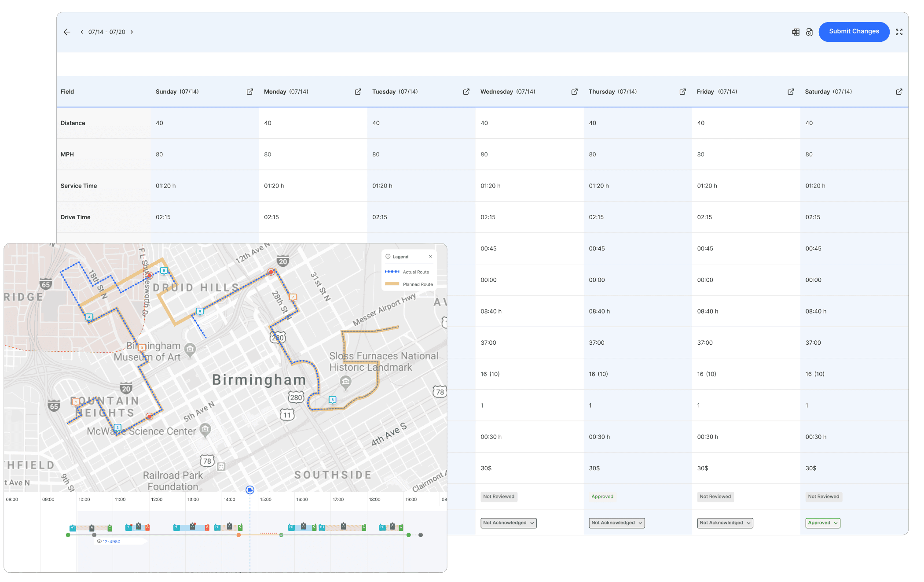Open Thursday Not Acknowledged dropdown
Image resolution: width=924 pixels, height=582 pixels.
(x=616, y=523)
